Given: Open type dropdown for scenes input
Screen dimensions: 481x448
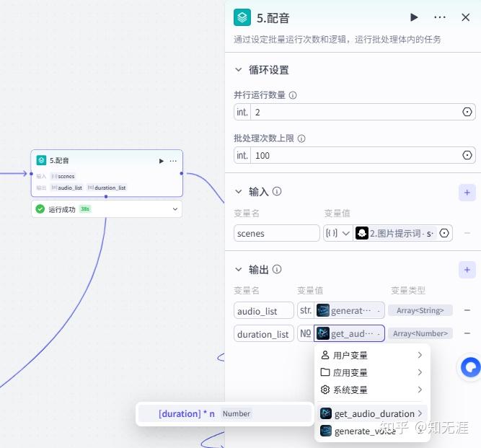Looking at the screenshot, I should coord(337,233).
